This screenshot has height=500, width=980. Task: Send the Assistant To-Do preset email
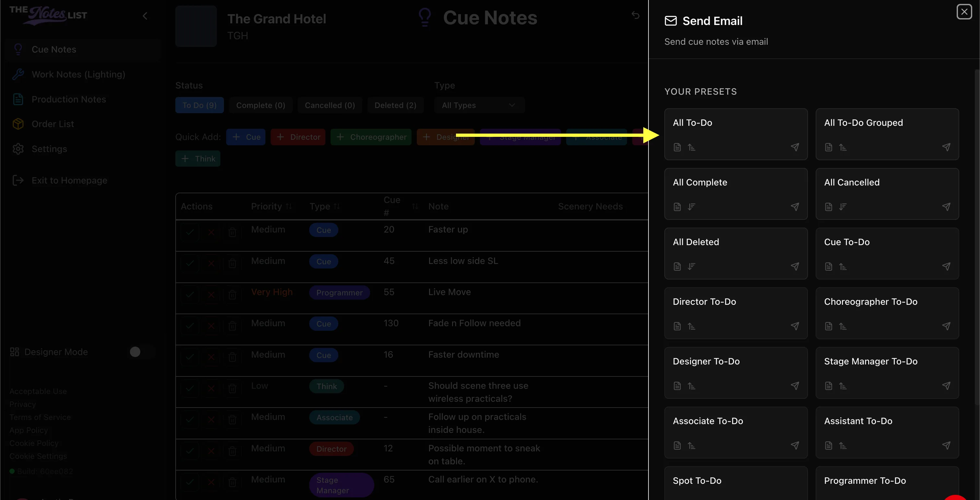click(x=946, y=446)
